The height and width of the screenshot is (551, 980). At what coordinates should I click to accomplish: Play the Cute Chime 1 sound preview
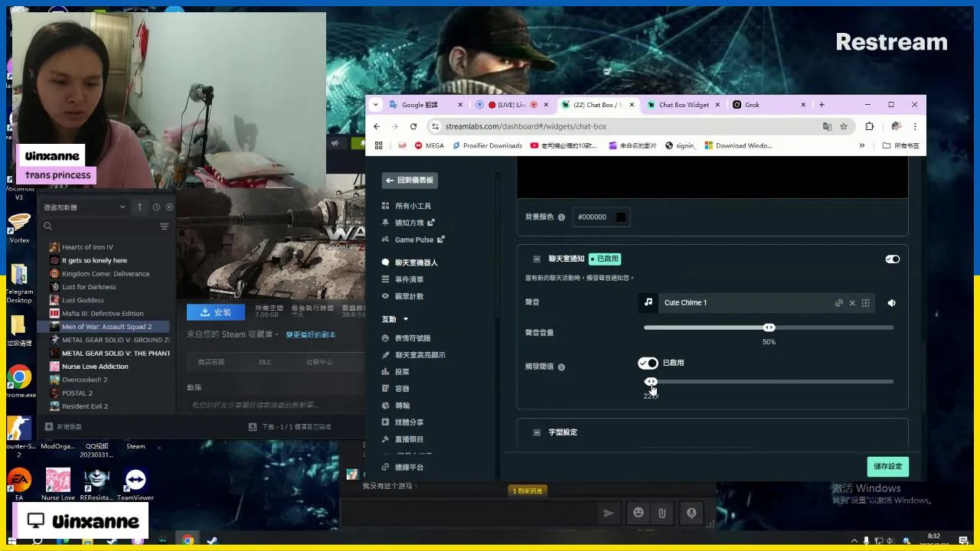coord(891,303)
